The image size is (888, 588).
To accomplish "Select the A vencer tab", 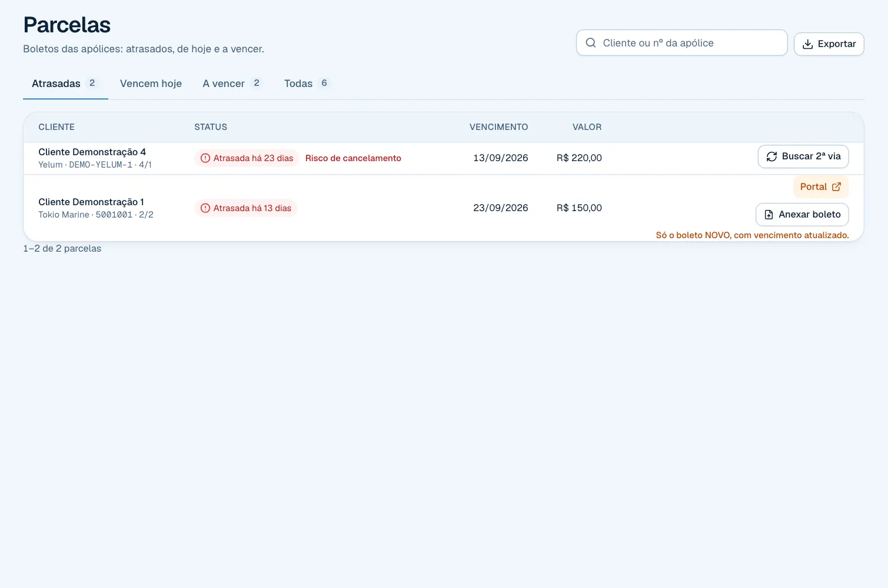I will click(233, 83).
